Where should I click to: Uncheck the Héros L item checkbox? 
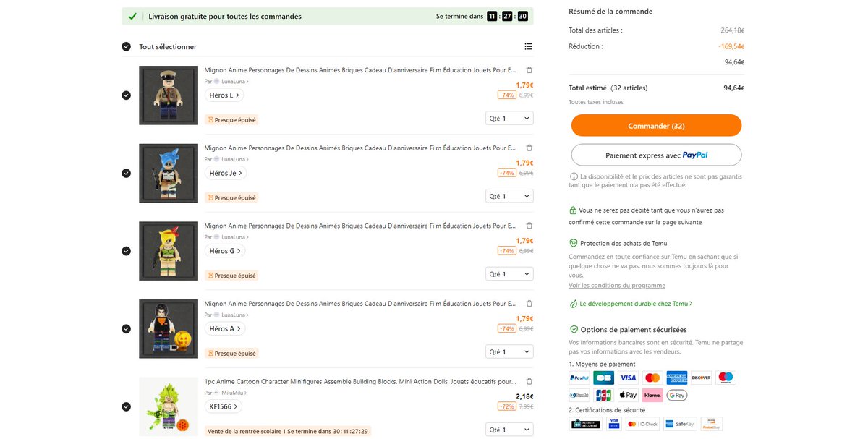tap(127, 95)
